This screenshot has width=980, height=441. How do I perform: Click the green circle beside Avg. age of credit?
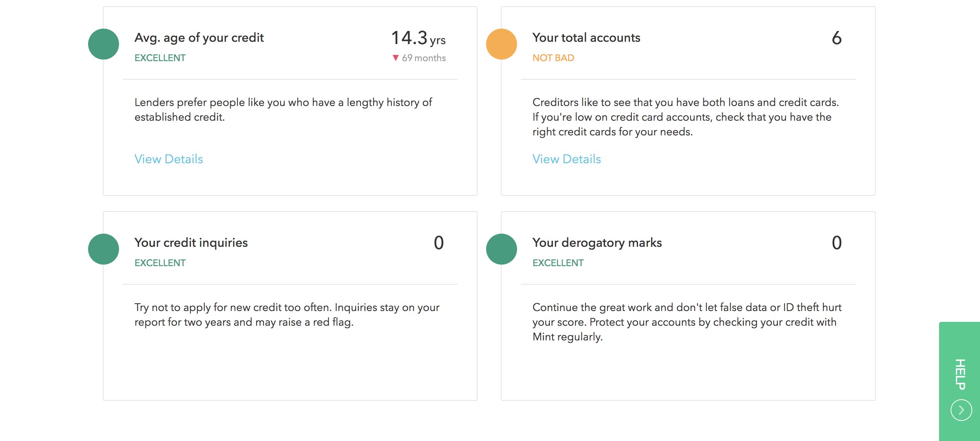tap(104, 44)
